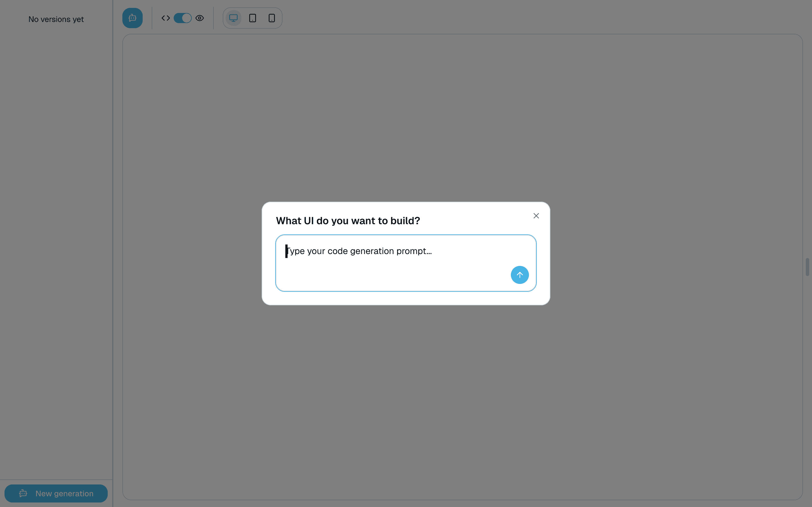Click empty area of versions sidebar

pyautogui.click(x=56, y=235)
